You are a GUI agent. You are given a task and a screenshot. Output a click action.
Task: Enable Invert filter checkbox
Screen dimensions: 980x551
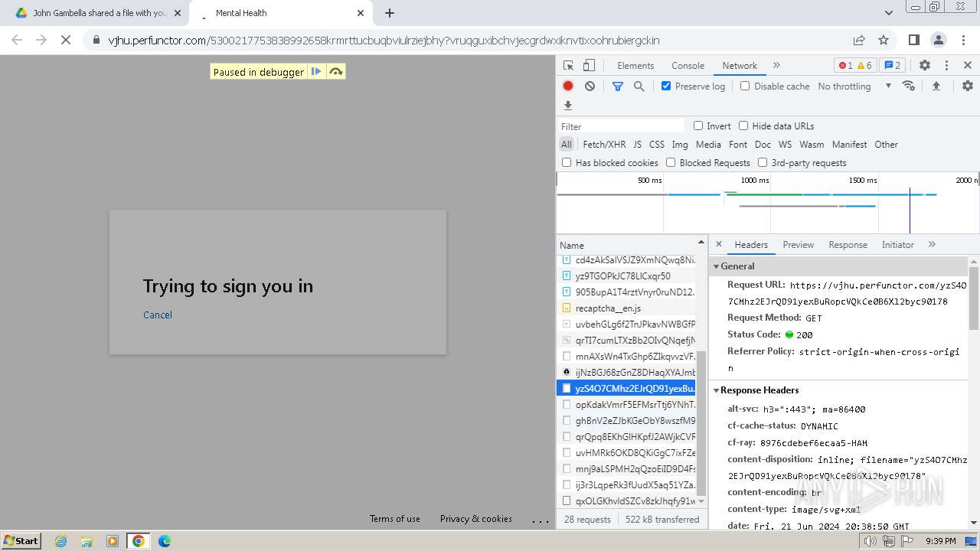pyautogui.click(x=698, y=126)
